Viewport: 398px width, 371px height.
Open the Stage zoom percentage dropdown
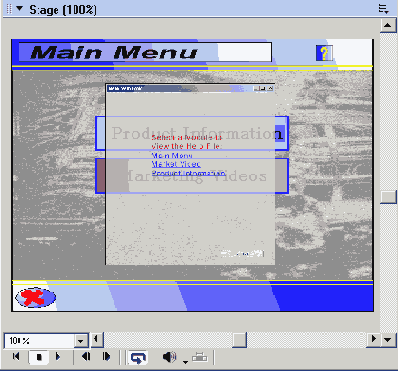[x=80, y=341]
